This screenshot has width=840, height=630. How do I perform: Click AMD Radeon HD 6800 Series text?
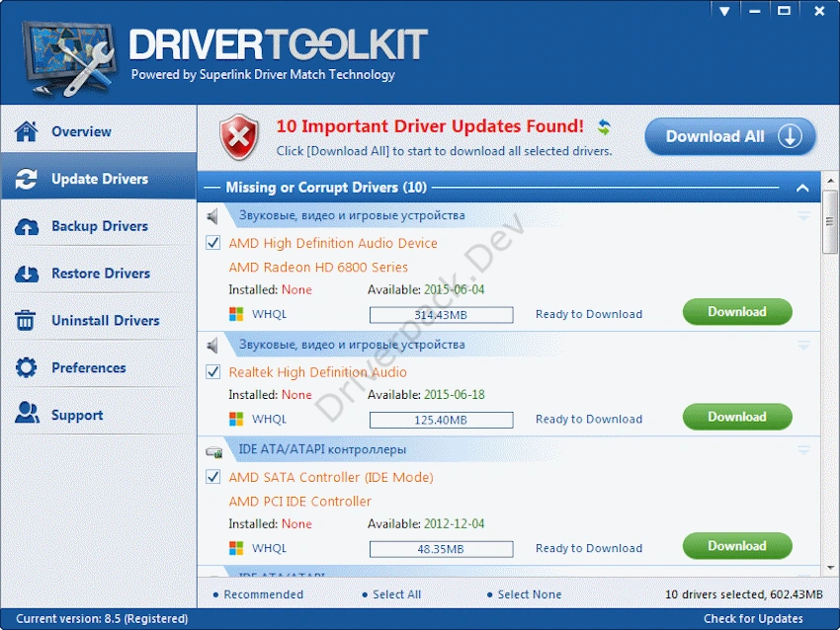click(x=318, y=267)
